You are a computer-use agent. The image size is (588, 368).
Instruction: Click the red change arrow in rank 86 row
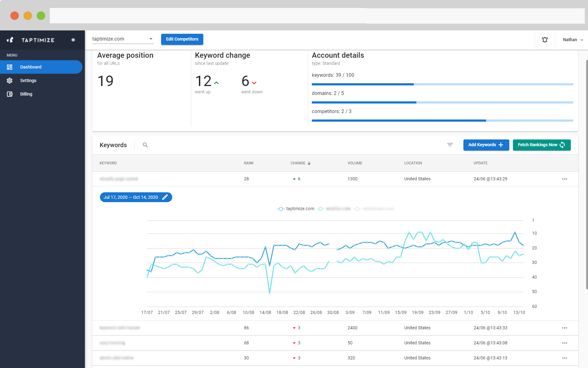click(294, 328)
